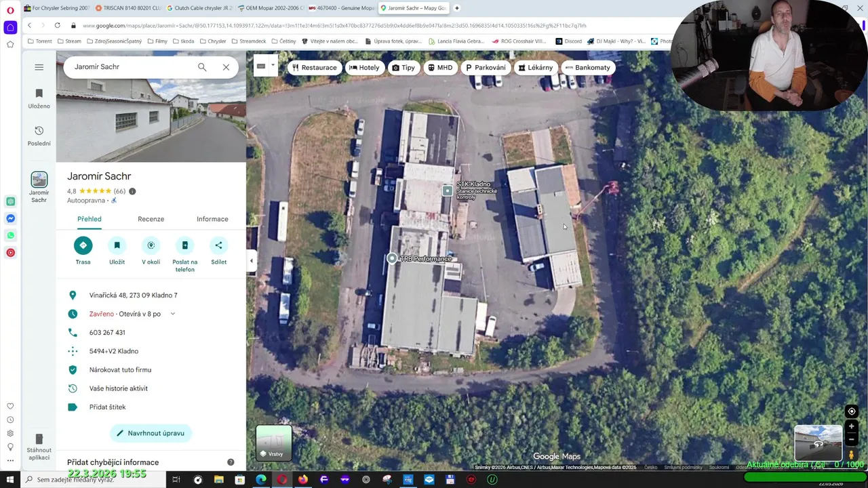Expand the opening hours chevron
Viewport: 868px width, 488px height.
pyautogui.click(x=172, y=314)
